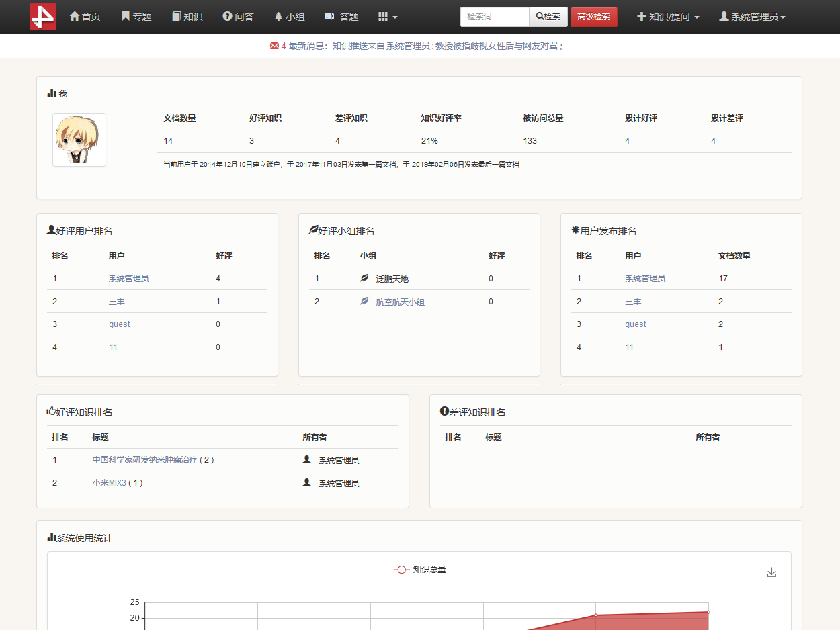Focus the 检索词 search input field
840x630 pixels.
495,17
